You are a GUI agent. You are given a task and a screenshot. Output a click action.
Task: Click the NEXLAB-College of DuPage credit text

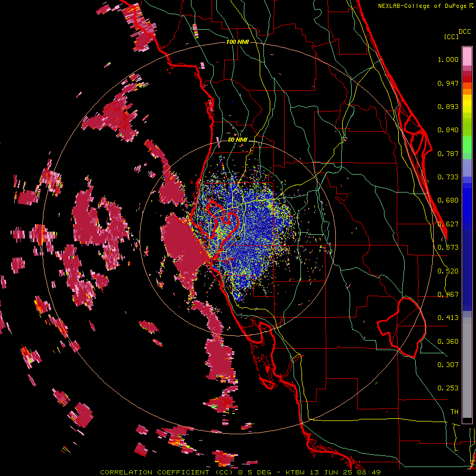click(x=422, y=6)
